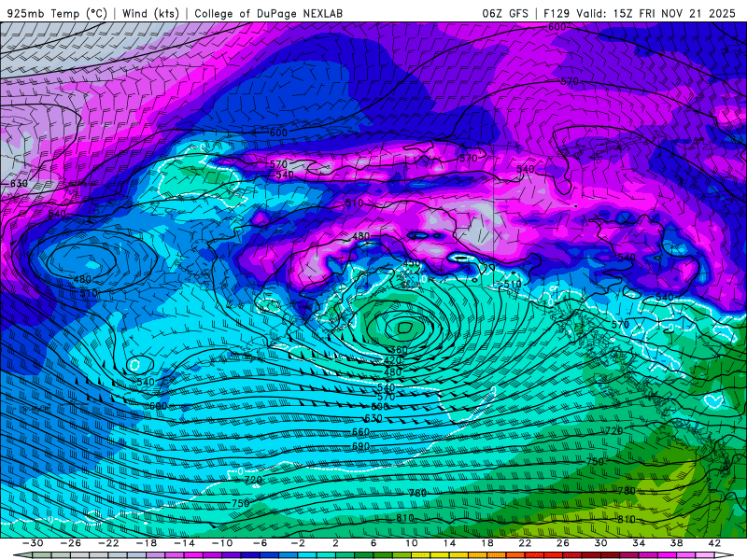The height and width of the screenshot is (560, 747).
Task: Click the 'F129' forecast hour text
Action: [557, 14]
